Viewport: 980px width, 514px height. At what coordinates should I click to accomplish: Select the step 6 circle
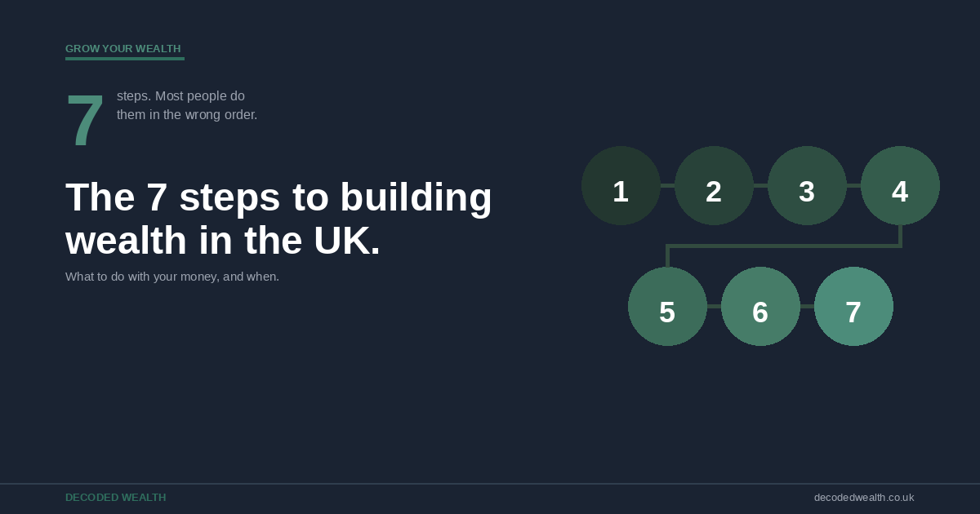tap(760, 307)
